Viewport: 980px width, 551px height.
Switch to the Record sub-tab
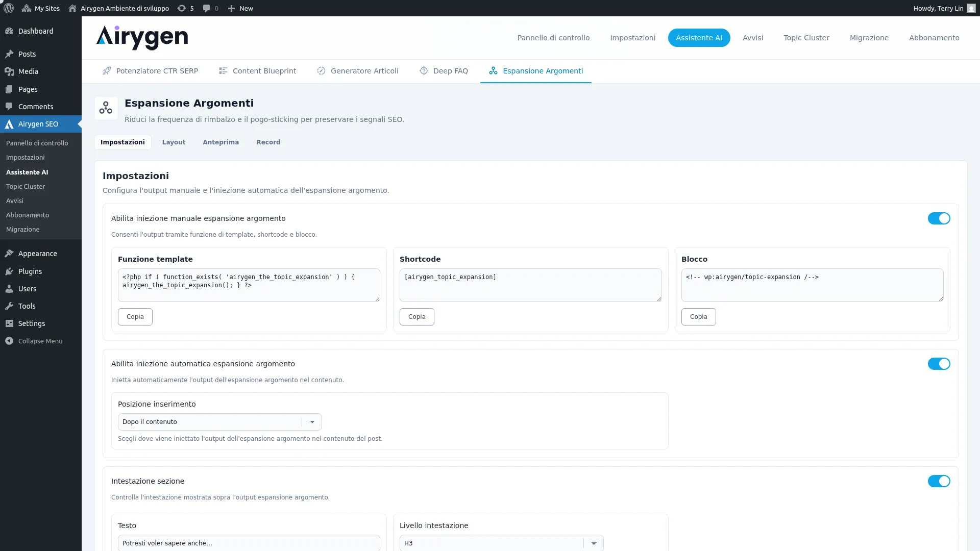tap(268, 142)
